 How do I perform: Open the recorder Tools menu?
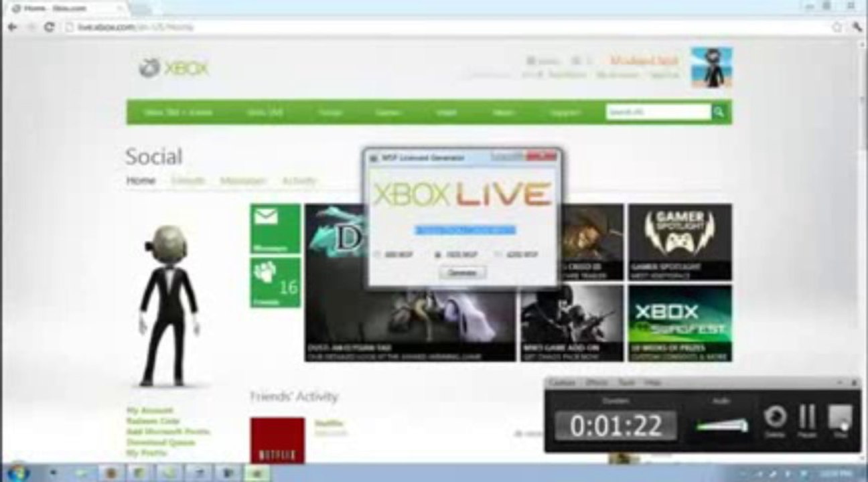626,382
